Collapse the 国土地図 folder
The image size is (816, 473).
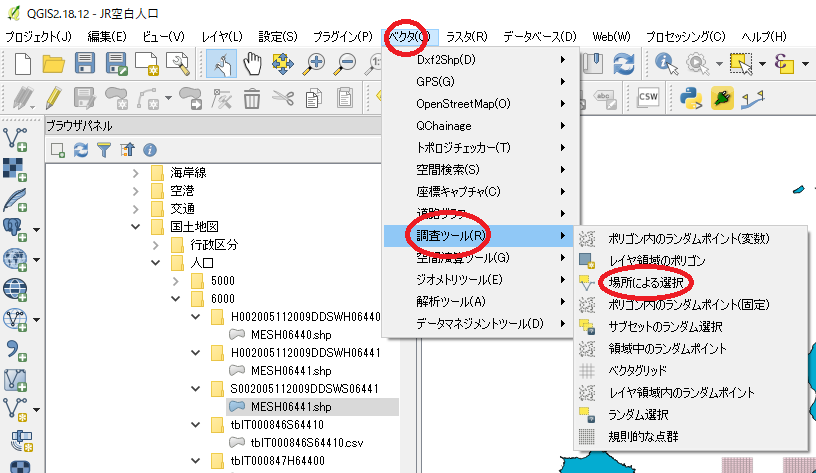[135, 227]
